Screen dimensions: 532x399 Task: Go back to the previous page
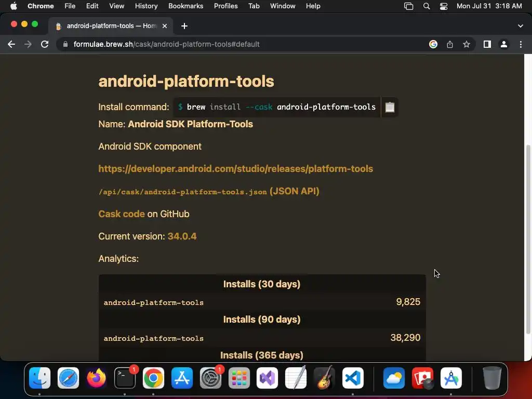(x=11, y=44)
